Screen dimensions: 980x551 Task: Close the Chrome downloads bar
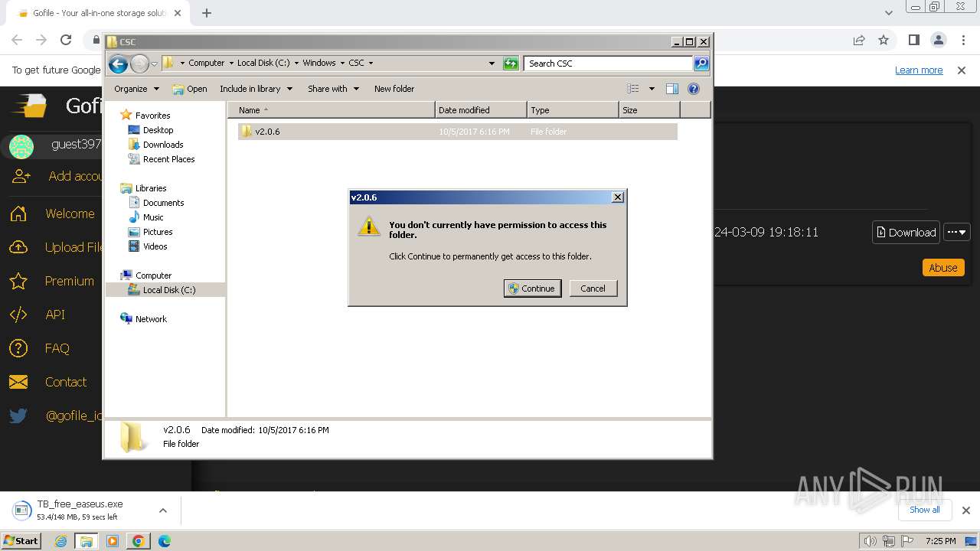pyautogui.click(x=965, y=510)
